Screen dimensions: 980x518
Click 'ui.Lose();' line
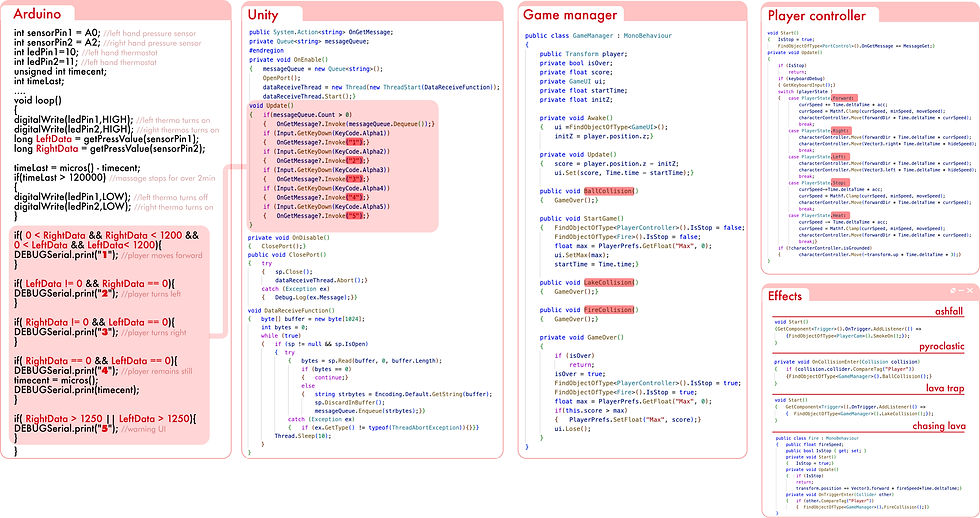(x=571, y=429)
